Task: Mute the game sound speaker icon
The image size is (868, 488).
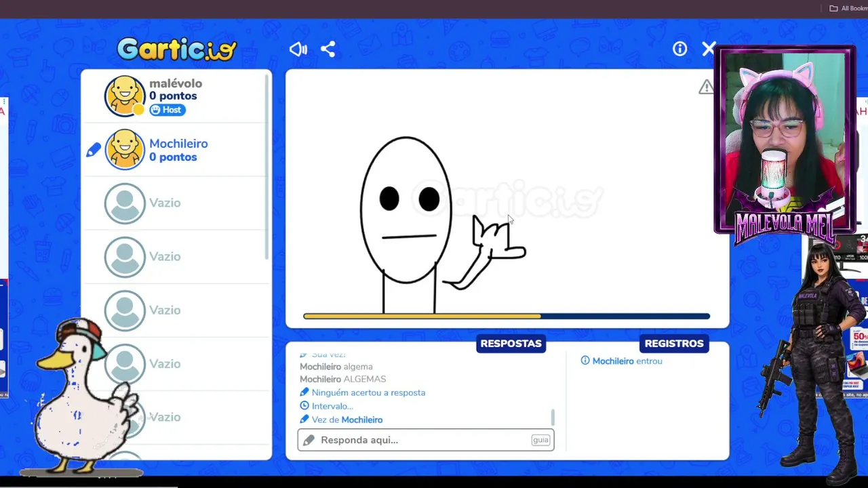Action: (x=298, y=49)
